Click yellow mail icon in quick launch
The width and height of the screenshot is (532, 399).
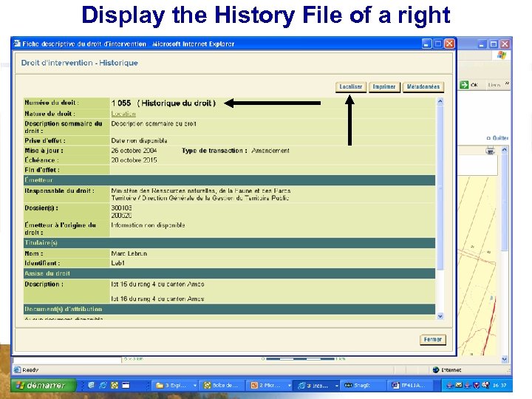(115, 385)
